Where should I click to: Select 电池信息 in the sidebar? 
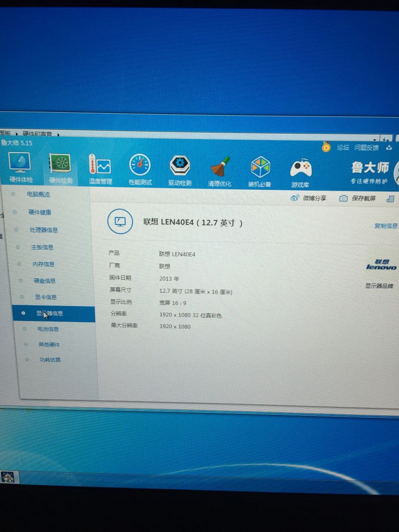click(x=48, y=329)
